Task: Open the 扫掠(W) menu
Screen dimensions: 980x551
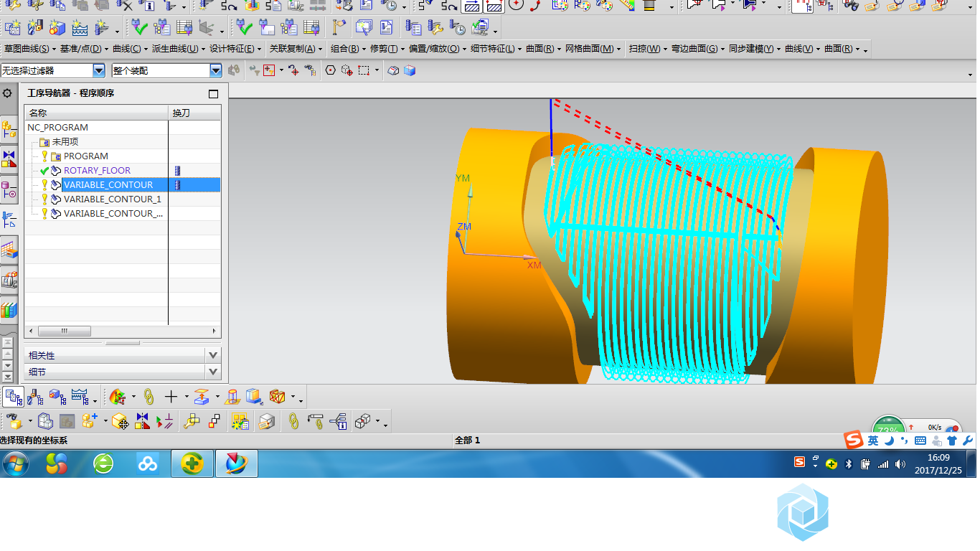Action: [647, 49]
